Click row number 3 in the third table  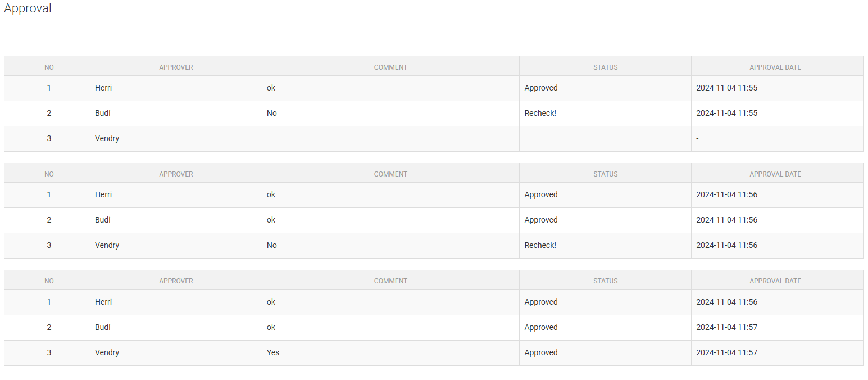pos(49,352)
